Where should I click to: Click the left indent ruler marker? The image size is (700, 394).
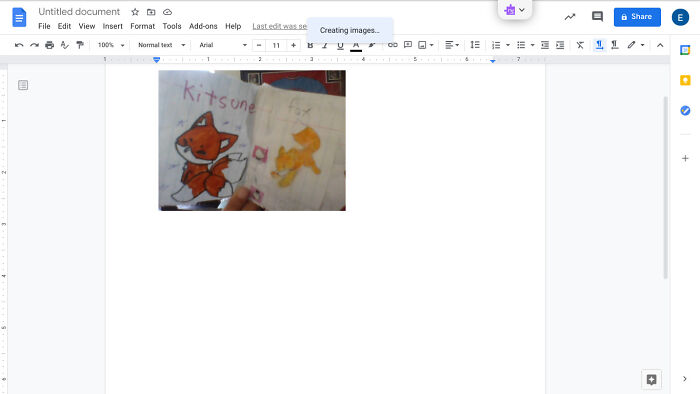tap(157, 60)
